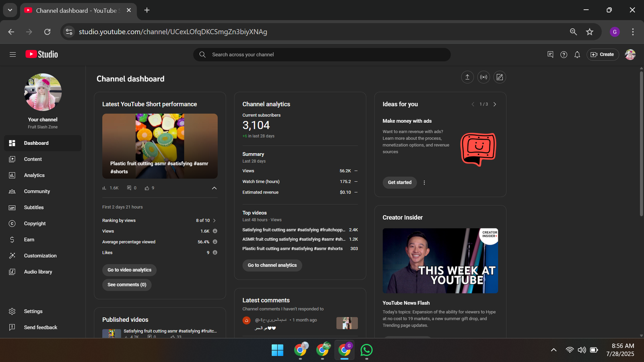Screen dimensions: 644x362
Task: Click the Create button
Action: click(x=603, y=54)
